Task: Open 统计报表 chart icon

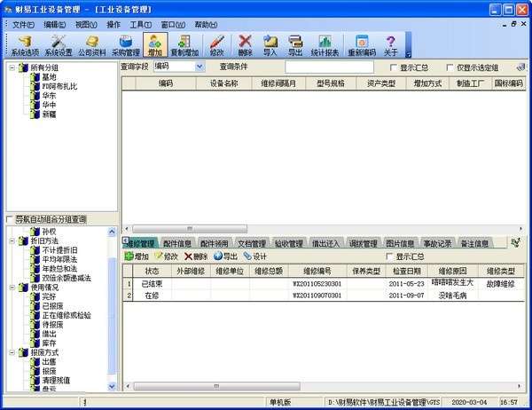Action: tap(325, 45)
